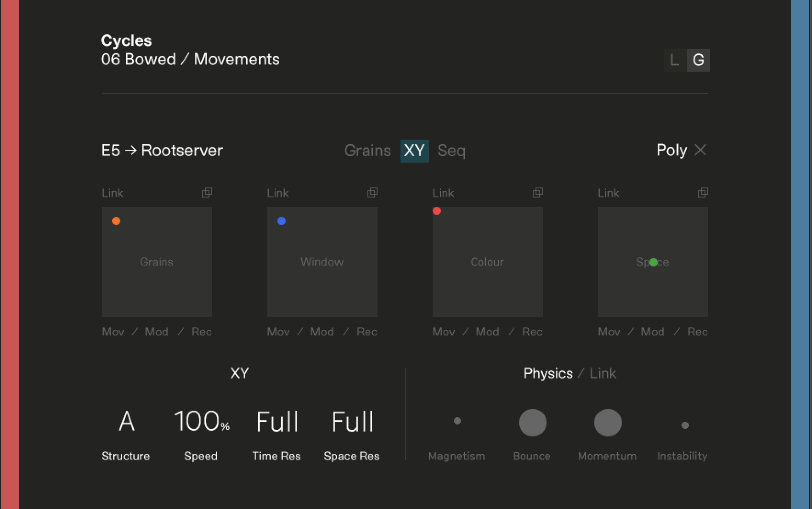Switch to the Seq tab
Image resolution: width=812 pixels, height=509 pixels.
pyautogui.click(x=451, y=151)
